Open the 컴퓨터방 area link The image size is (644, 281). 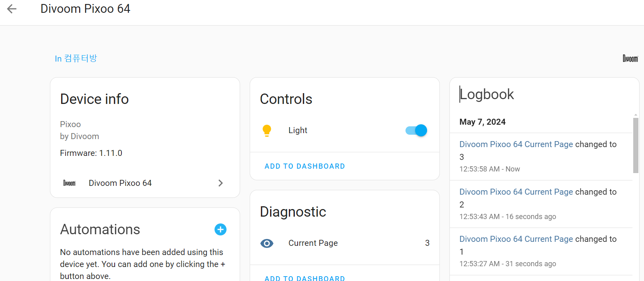coord(76,58)
